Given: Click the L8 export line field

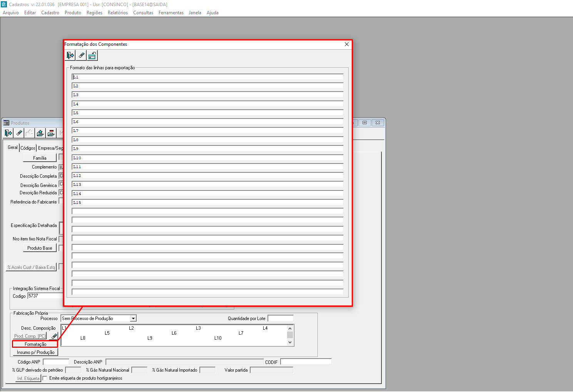Looking at the screenshot, I should point(207,140).
